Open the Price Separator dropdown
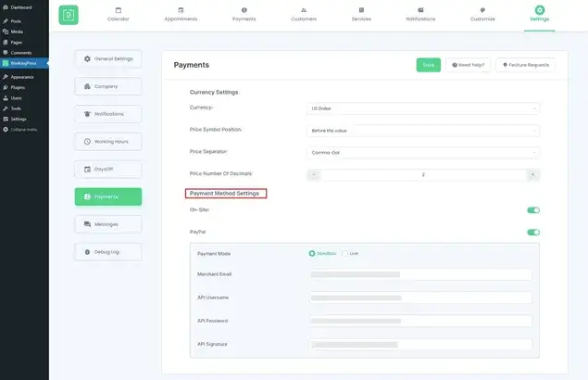 [423, 153]
